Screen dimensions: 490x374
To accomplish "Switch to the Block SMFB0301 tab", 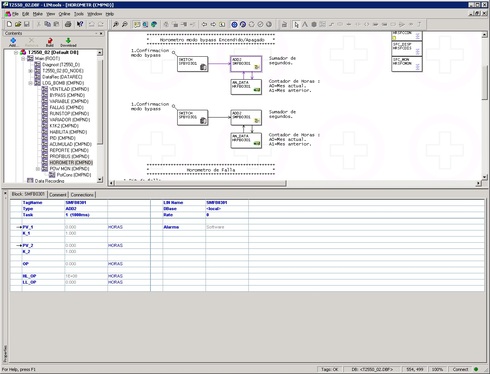I will 28,194.
